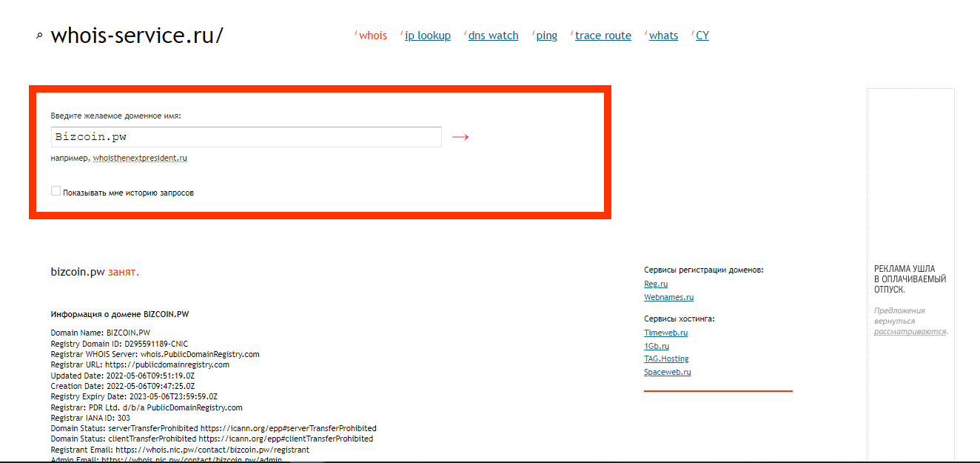980x463 pixels.
Task: Follow the TAG.Hosting link
Action: tap(666, 359)
